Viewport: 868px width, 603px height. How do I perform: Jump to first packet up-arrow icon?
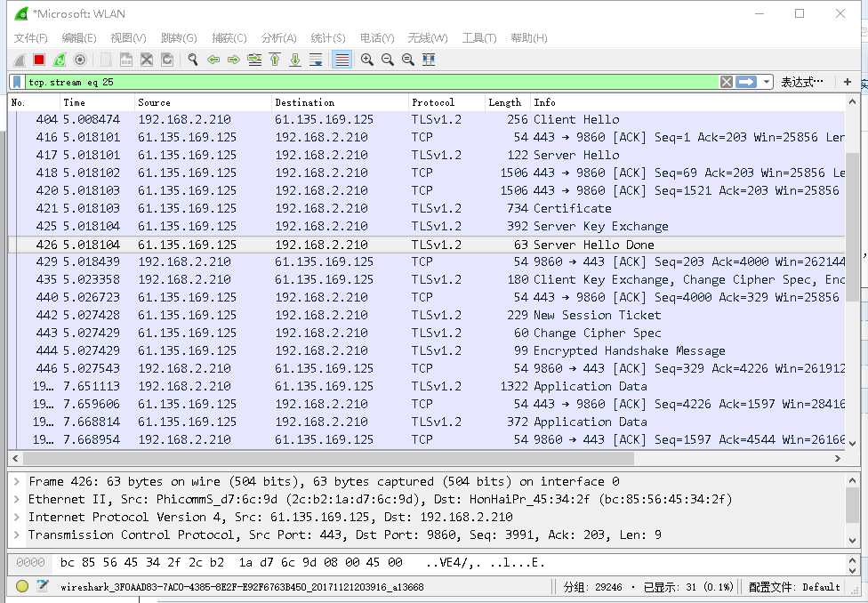(275, 60)
